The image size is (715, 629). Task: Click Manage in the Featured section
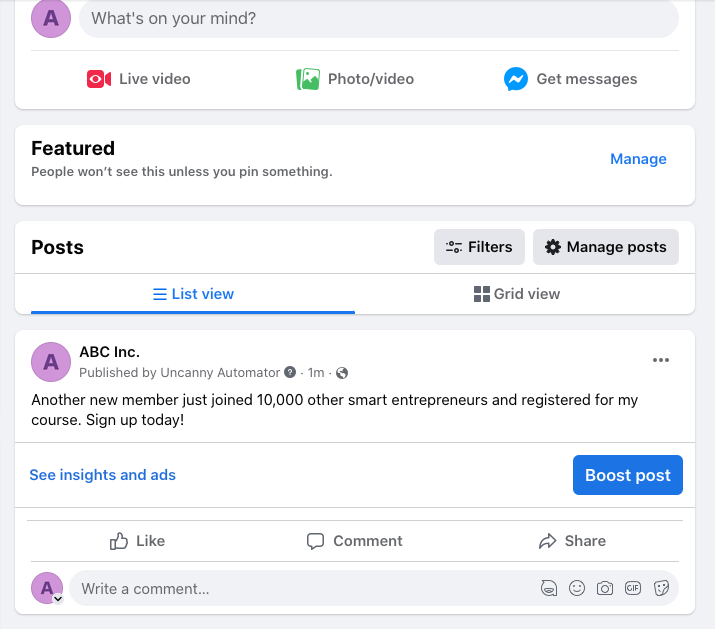point(638,159)
